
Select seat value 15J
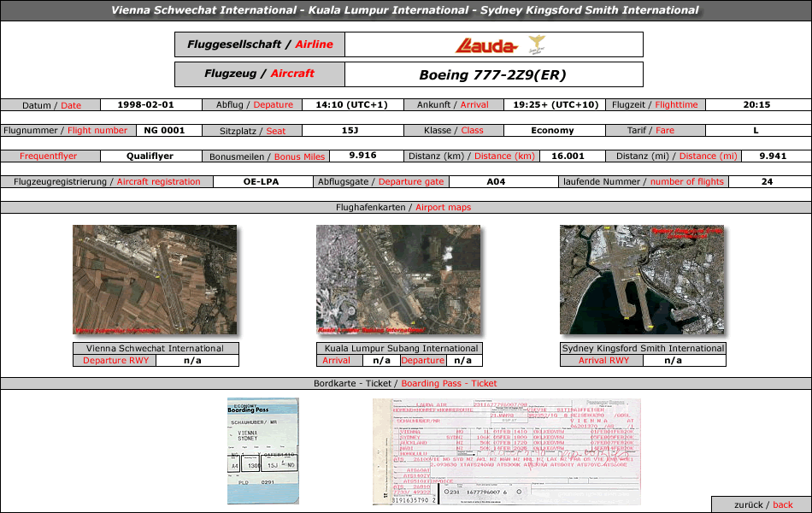pos(350,131)
